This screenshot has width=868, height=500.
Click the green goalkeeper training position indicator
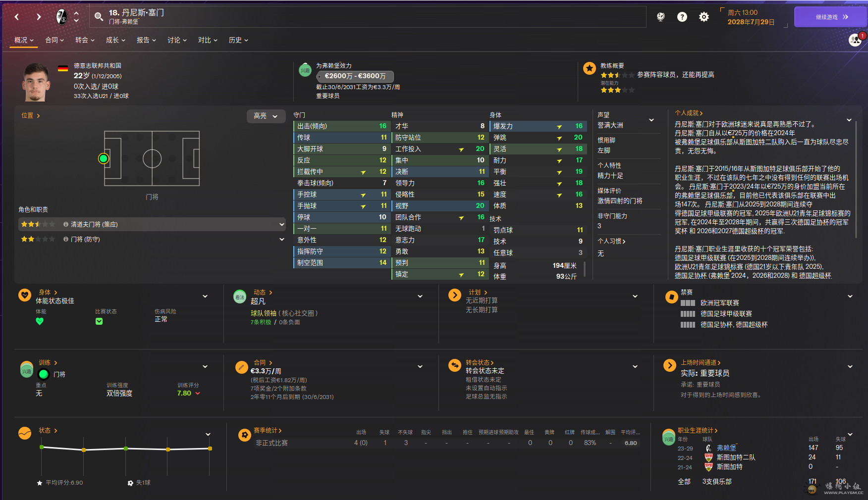click(44, 374)
